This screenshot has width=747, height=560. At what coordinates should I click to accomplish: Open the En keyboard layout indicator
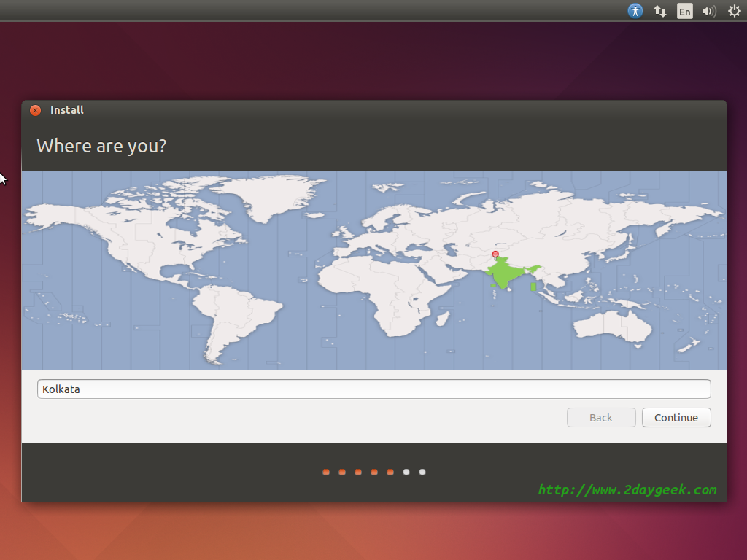(684, 11)
